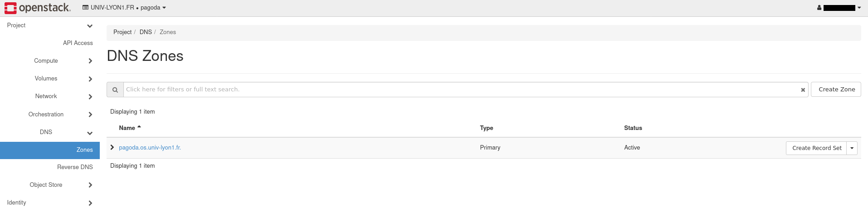Select API Access in sidebar
The width and height of the screenshot is (868, 215).
[78, 43]
